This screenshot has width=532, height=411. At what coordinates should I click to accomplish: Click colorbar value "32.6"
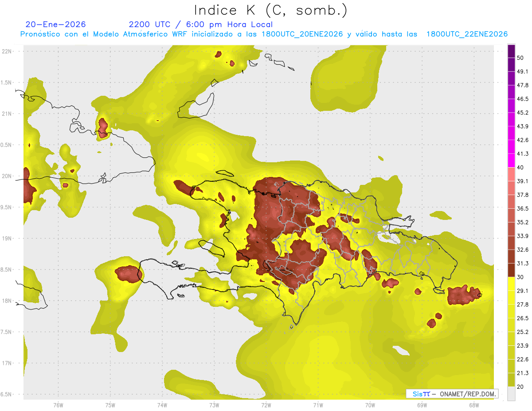pyautogui.click(x=523, y=250)
